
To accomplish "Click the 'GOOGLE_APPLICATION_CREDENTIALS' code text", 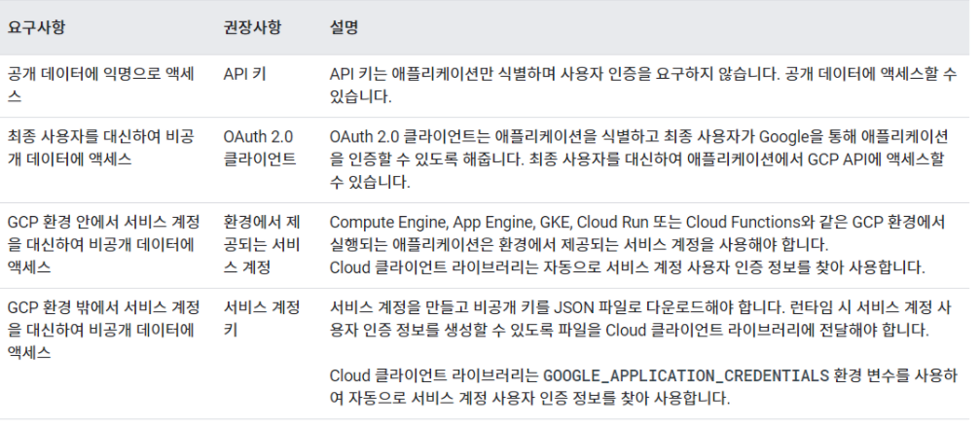I will (686, 375).
